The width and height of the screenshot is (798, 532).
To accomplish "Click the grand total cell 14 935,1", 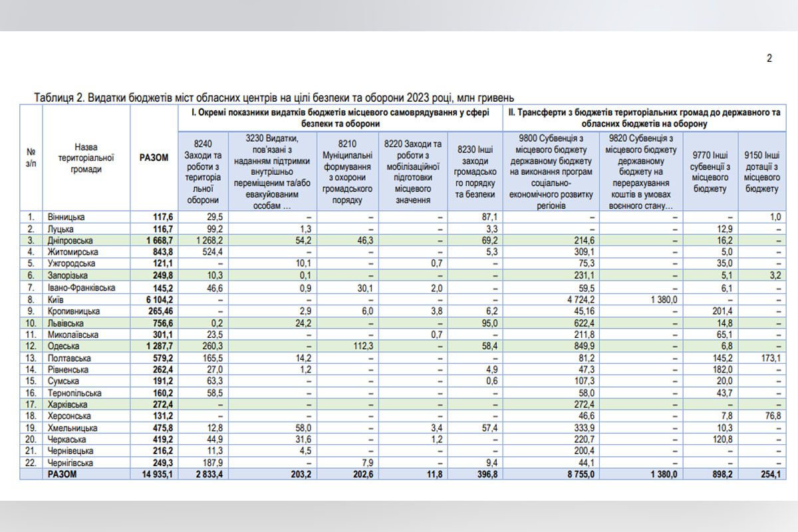I will 155,474.
